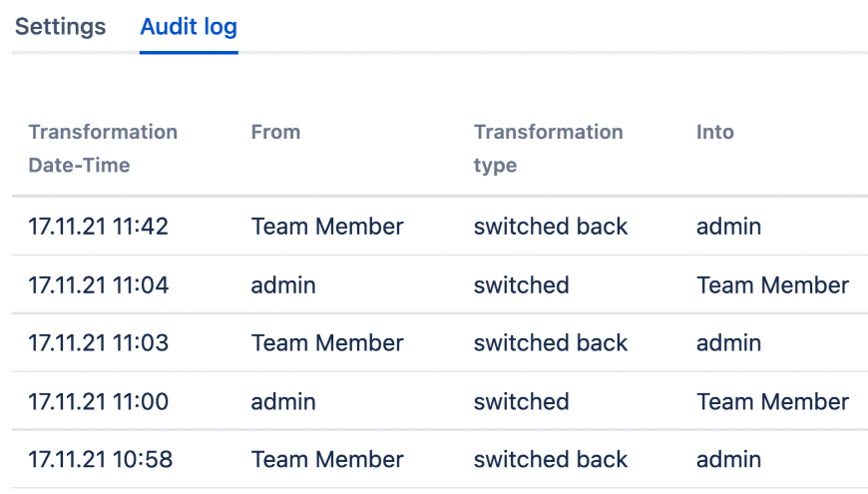Click the From column header
This screenshot has width=868, height=494.
pos(275,132)
